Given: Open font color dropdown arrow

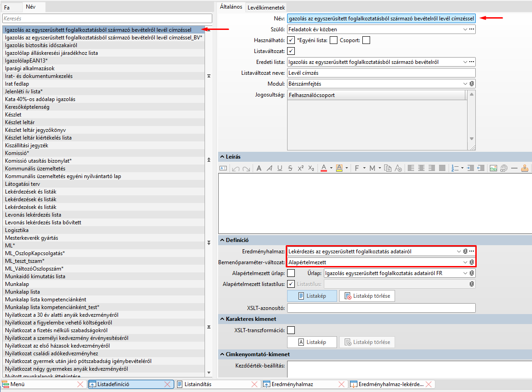Looking at the screenshot, I should click(x=331, y=168).
